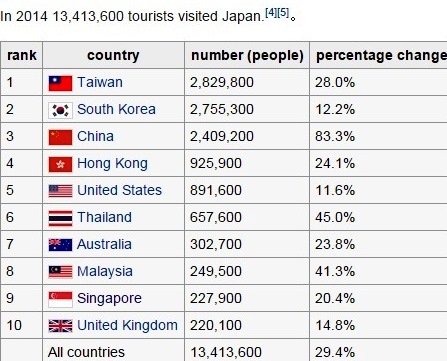Open citation reference [5]
This screenshot has width=447, height=361.
tap(283, 13)
